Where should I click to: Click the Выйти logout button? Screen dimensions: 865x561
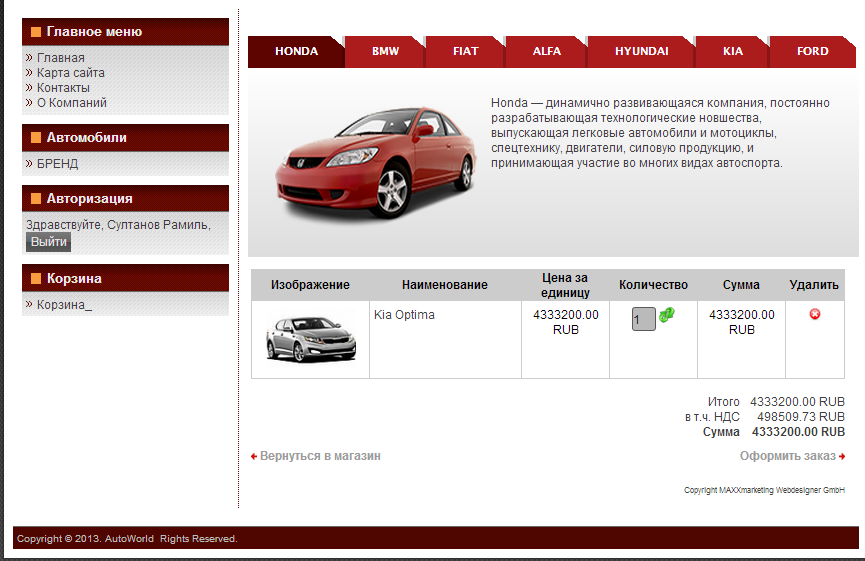coord(49,242)
